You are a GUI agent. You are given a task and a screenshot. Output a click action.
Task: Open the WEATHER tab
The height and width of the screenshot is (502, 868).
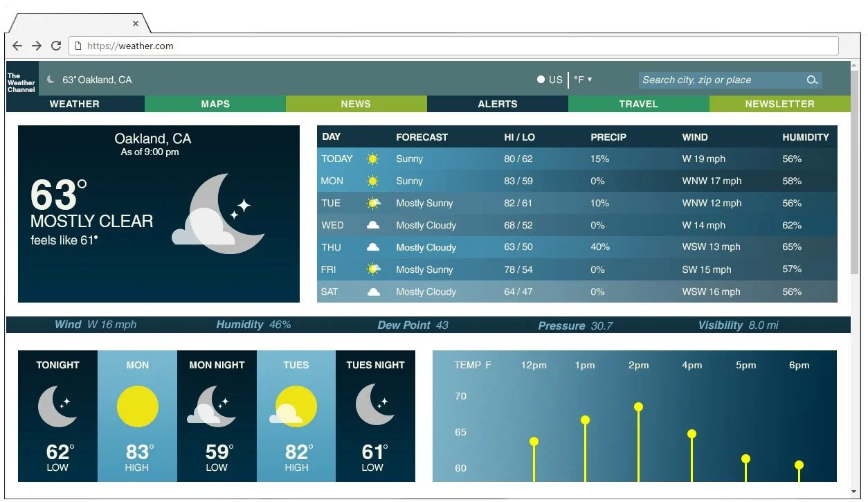[x=75, y=104]
